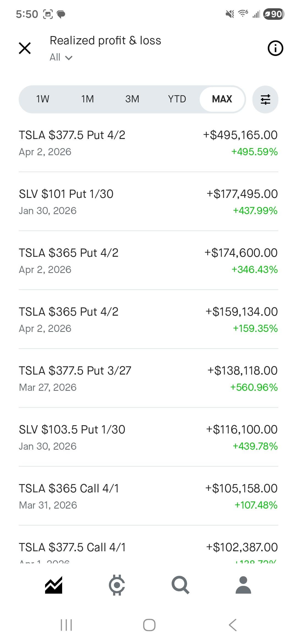297x644 pixels.
Task: Close the Realized profit & loss screen
Action: (25, 48)
